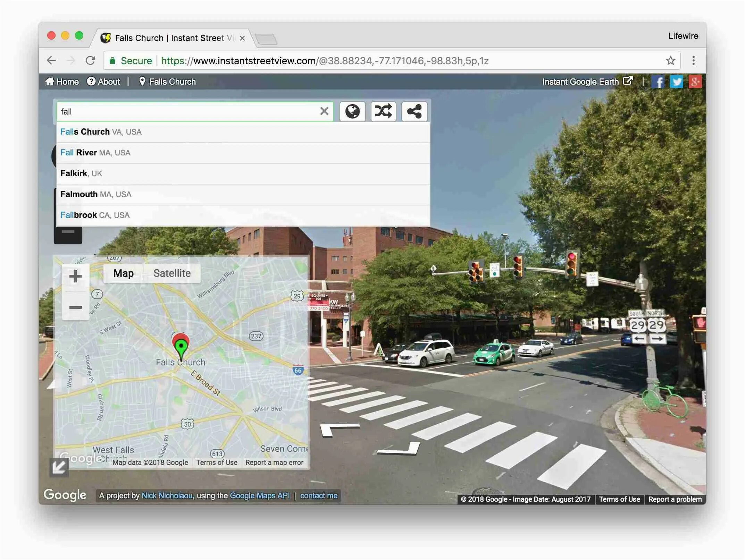
Task: Zoom out on the minimap
Action: pyautogui.click(x=75, y=307)
